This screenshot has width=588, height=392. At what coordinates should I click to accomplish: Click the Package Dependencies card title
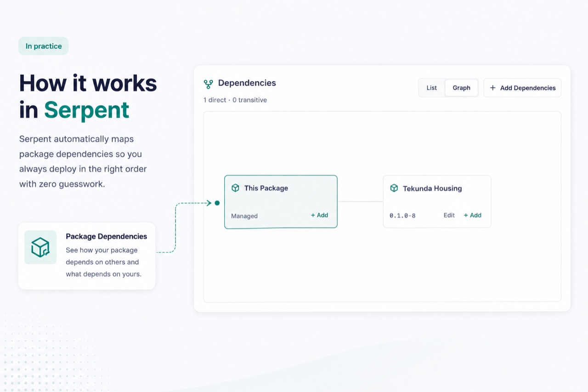coord(107,236)
